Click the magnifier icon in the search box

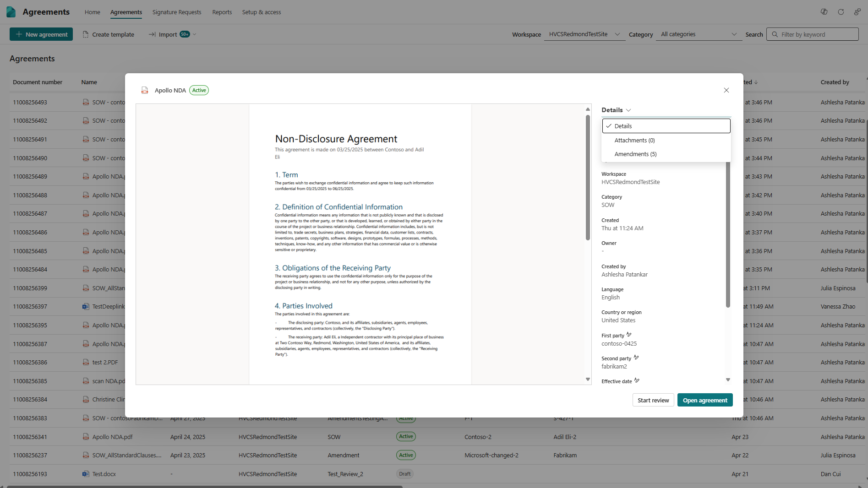click(775, 34)
